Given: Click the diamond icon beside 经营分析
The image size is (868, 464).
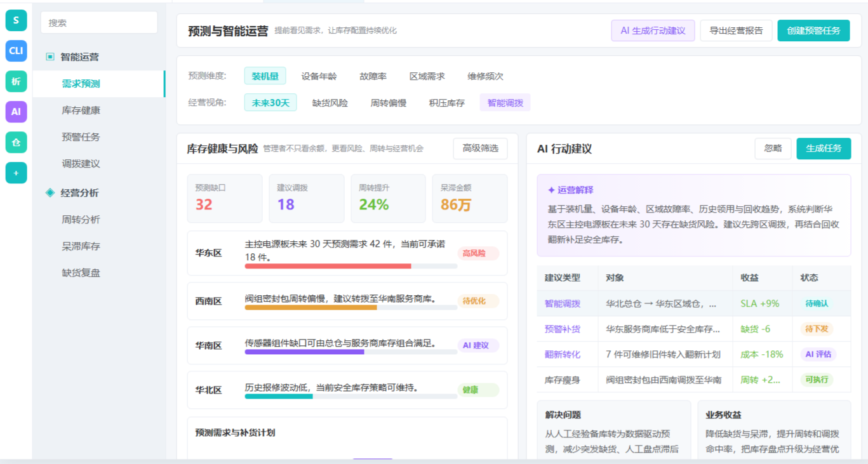Looking at the screenshot, I should [x=50, y=193].
